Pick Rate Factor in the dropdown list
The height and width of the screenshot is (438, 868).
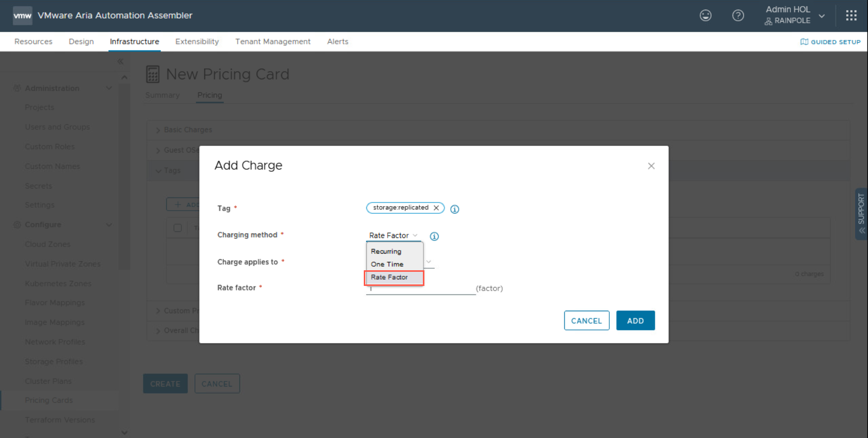point(390,277)
